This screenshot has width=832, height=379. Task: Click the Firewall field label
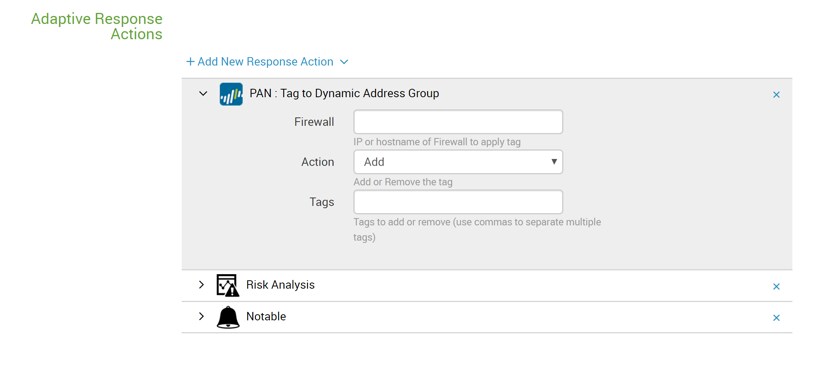pos(314,122)
